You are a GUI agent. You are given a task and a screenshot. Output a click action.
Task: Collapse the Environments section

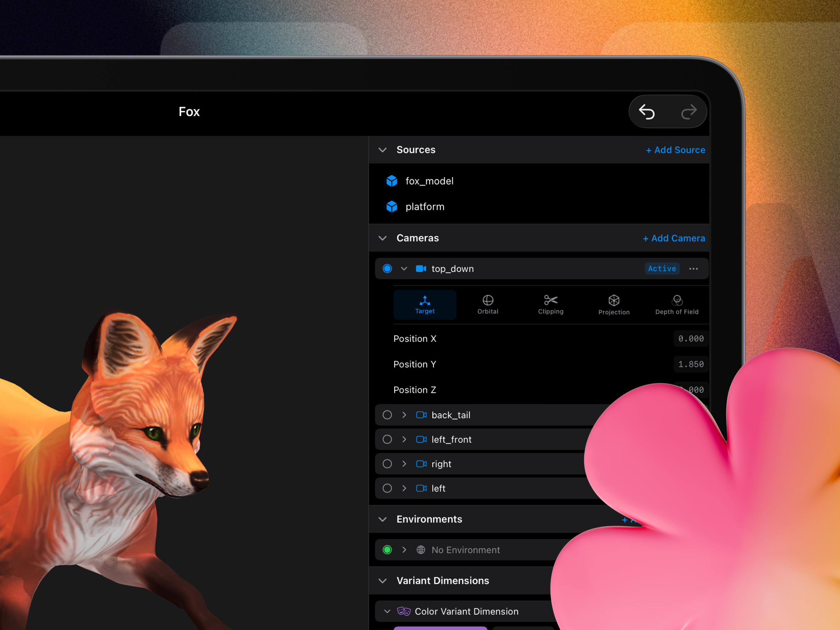(382, 519)
